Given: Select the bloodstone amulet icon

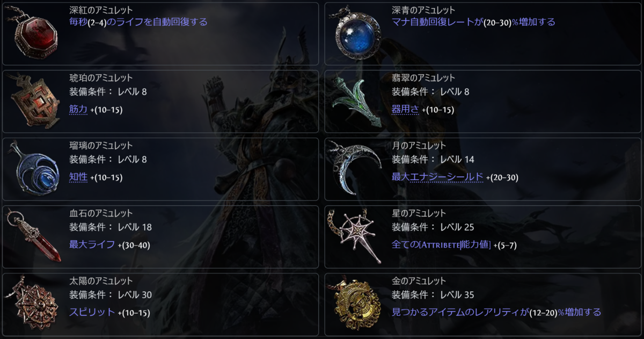Looking at the screenshot, I should coord(34,236).
